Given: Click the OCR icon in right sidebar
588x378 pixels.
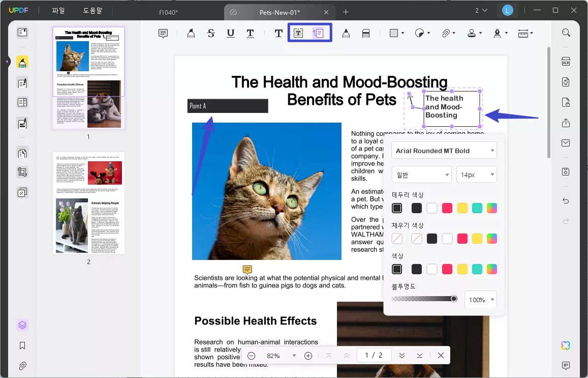Looking at the screenshot, I should (x=566, y=62).
